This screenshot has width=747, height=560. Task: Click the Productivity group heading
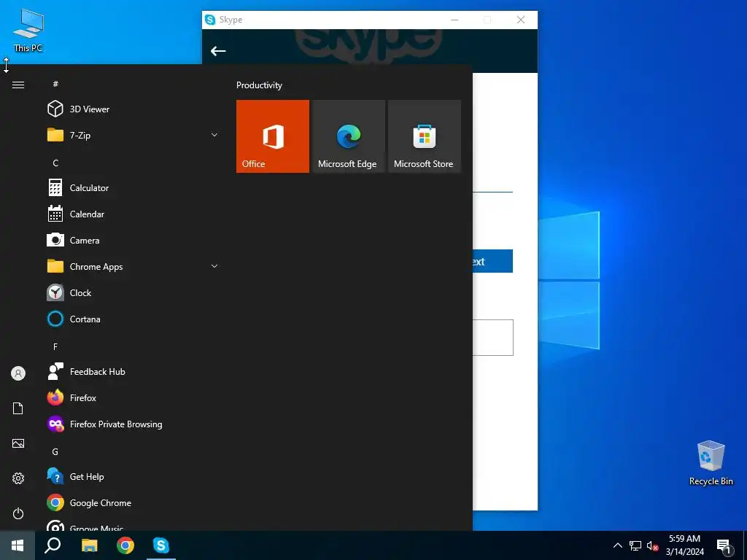click(x=259, y=85)
